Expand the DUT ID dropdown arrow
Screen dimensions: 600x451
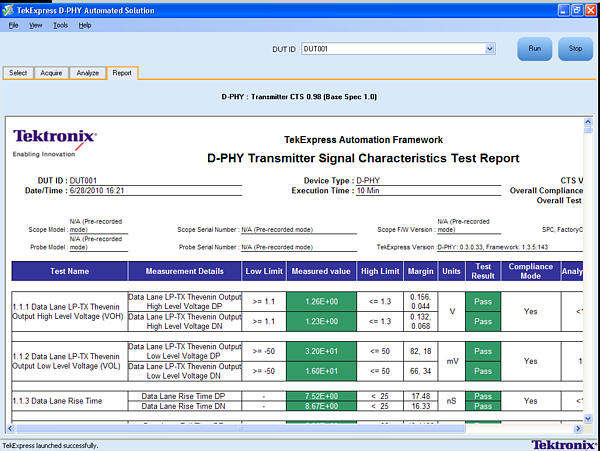click(x=490, y=48)
